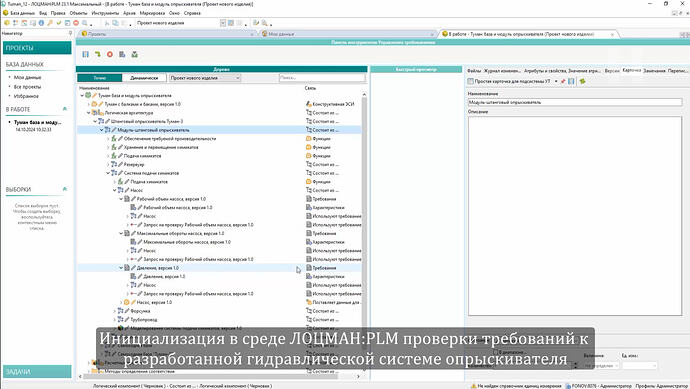
Task: Click the Navigator panel pin icon
Action: [x=70, y=33]
